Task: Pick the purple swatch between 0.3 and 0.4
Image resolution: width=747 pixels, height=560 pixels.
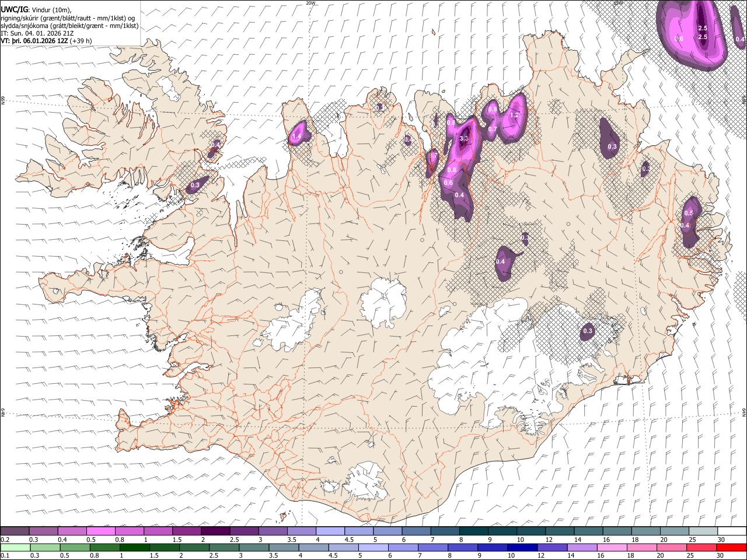Action: click(x=43, y=531)
